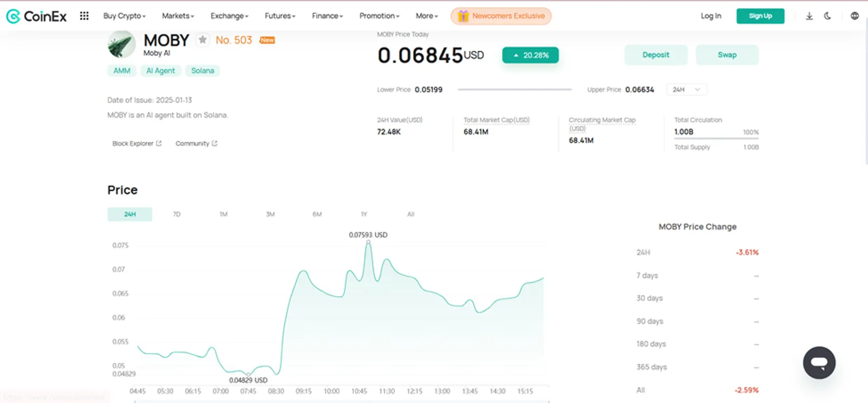The height and width of the screenshot is (403, 868).
Task: Click the gift icon in Newcomers Exclusive
Action: [463, 16]
